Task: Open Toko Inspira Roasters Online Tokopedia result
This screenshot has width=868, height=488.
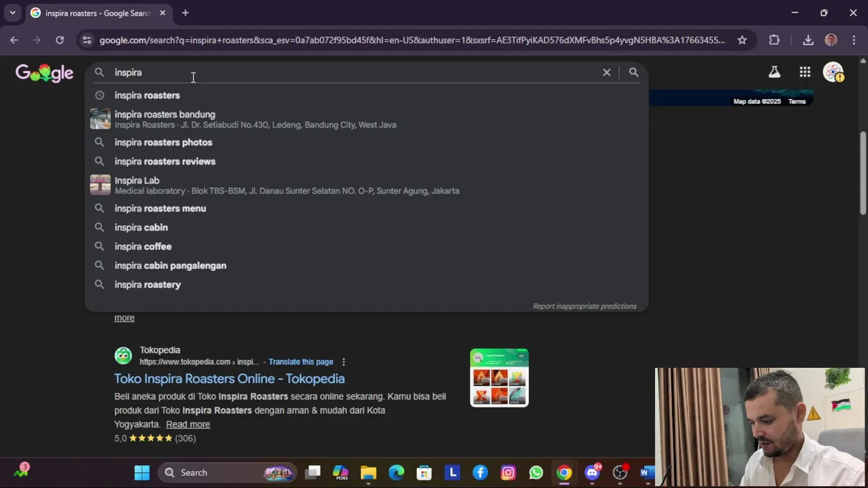Action: click(x=229, y=378)
